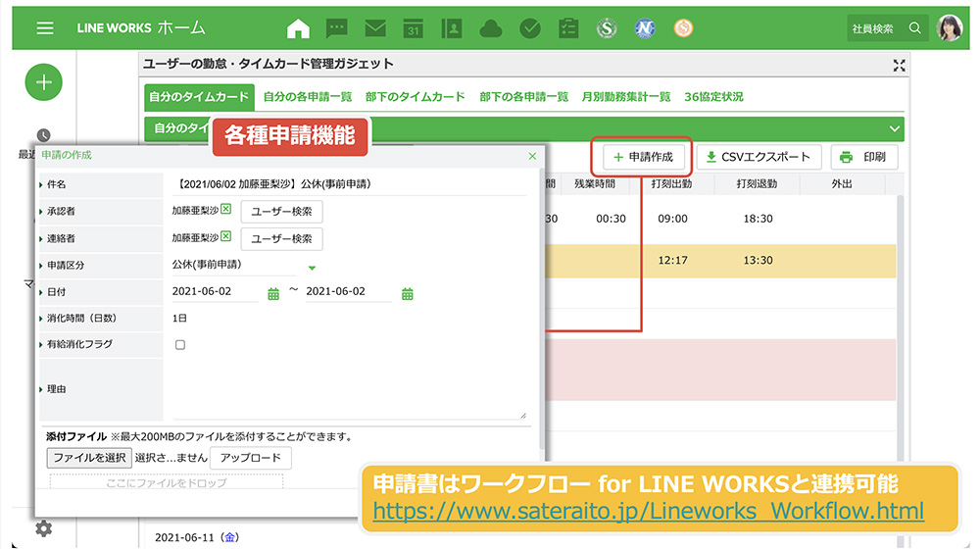Open start date calendar picker

pos(273,294)
